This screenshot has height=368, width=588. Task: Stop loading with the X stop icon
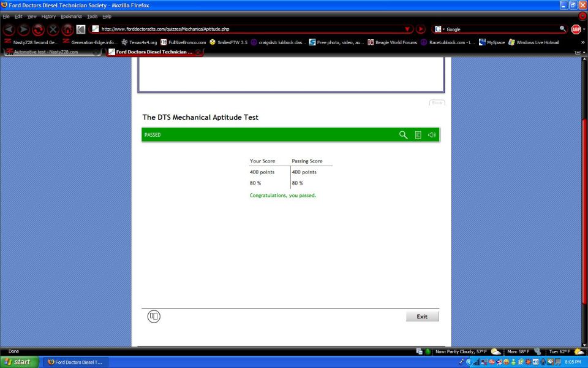tap(53, 29)
